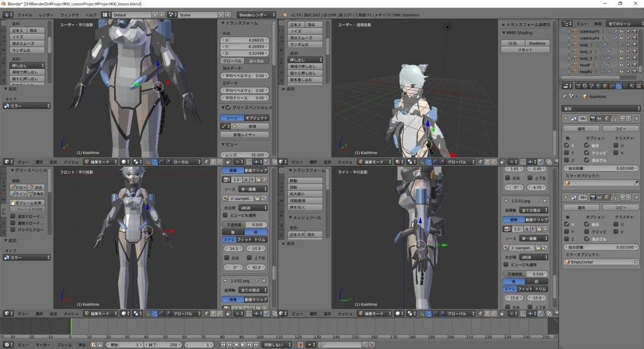Open the Blenderレンダー engine dropdown

(257, 15)
